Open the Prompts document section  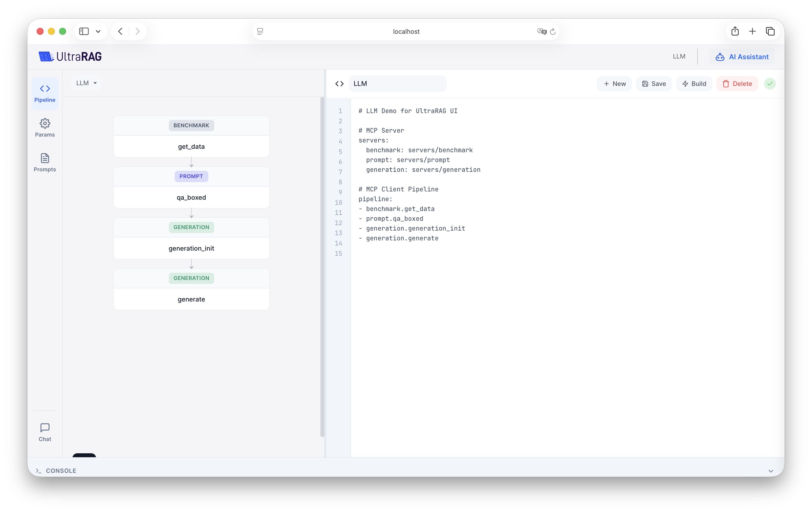coord(45,162)
